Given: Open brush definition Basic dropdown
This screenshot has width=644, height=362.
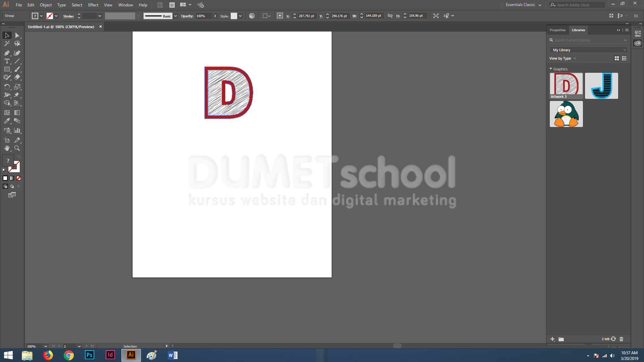Looking at the screenshot, I should coord(175,16).
